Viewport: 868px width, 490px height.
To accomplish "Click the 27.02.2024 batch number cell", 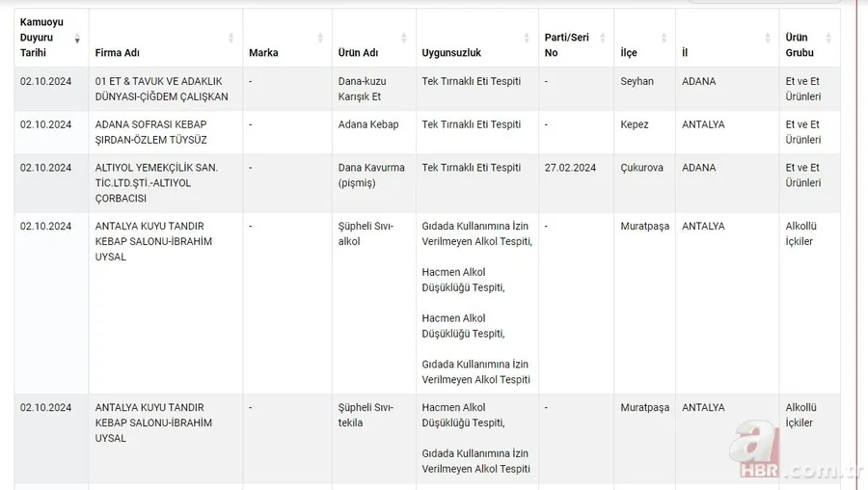I will click(x=570, y=168).
